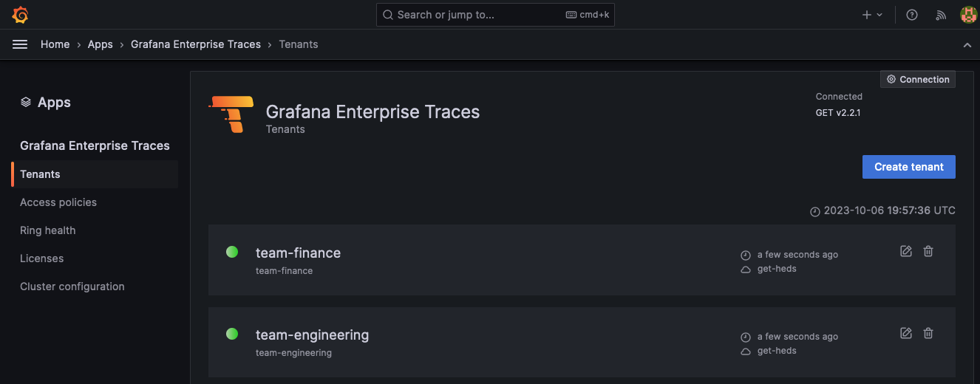Delete the team-finance tenant

pos(929,251)
